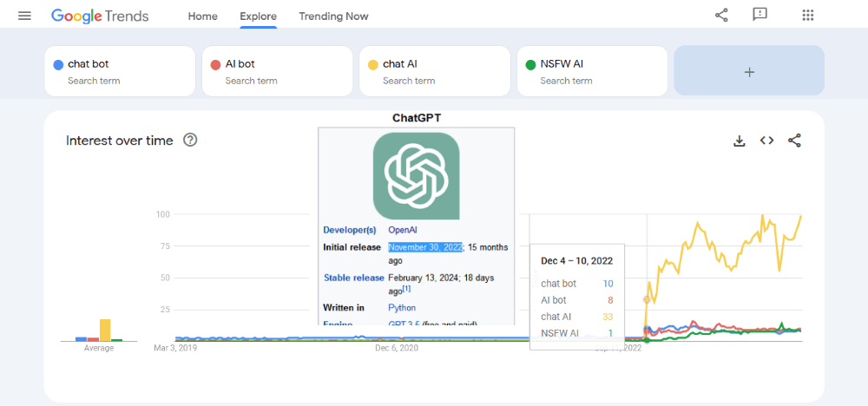Viewport: 868px width, 406px height.
Task: Open the Trending Now tab
Action: [333, 16]
